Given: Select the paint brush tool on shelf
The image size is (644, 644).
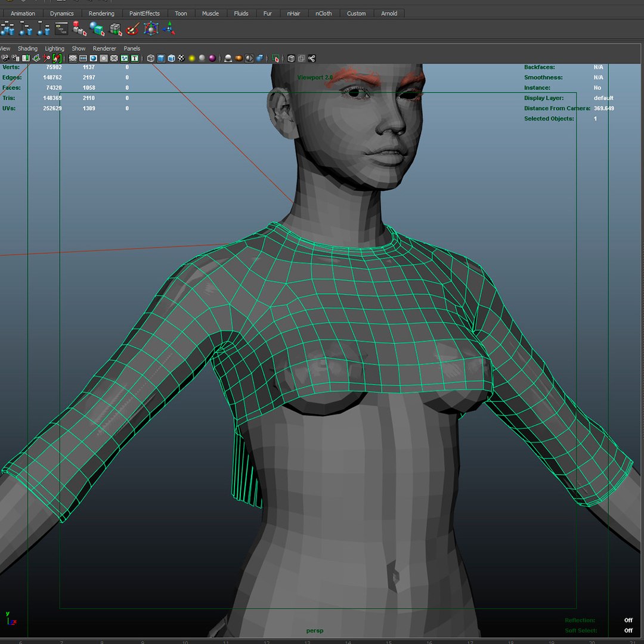Looking at the screenshot, I should pyautogui.click(x=133, y=29).
